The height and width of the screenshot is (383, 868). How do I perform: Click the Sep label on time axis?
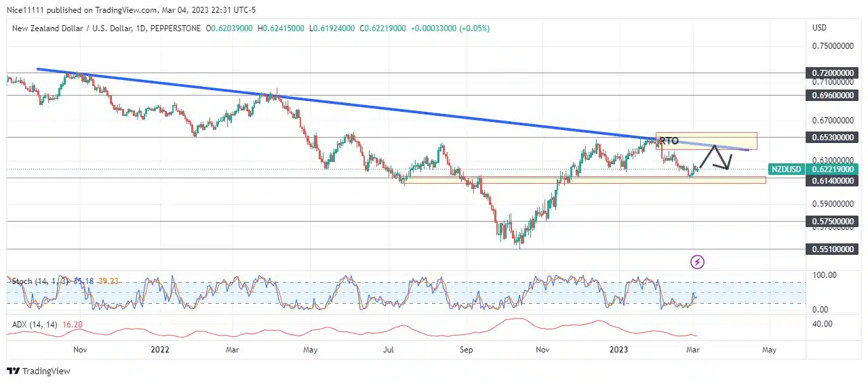(465, 350)
